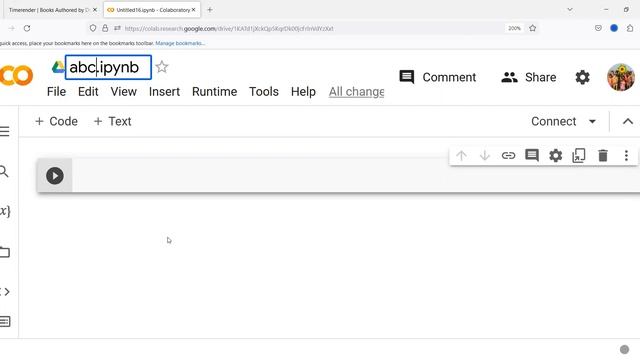The image size is (640, 360).
Task: Run the code cell with the play button
Action: point(55,176)
